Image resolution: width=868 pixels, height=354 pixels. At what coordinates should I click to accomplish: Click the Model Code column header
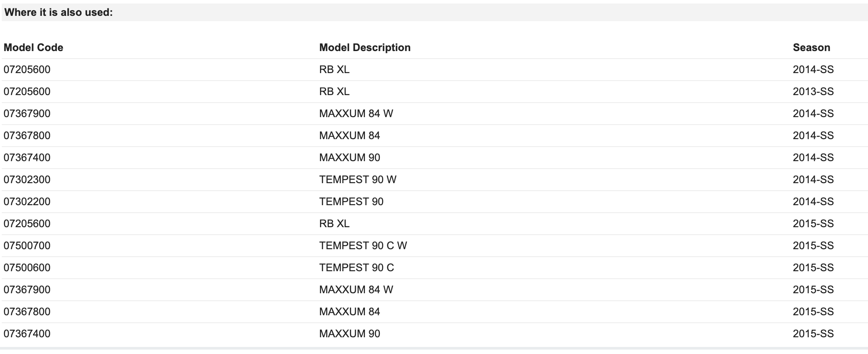click(x=33, y=48)
